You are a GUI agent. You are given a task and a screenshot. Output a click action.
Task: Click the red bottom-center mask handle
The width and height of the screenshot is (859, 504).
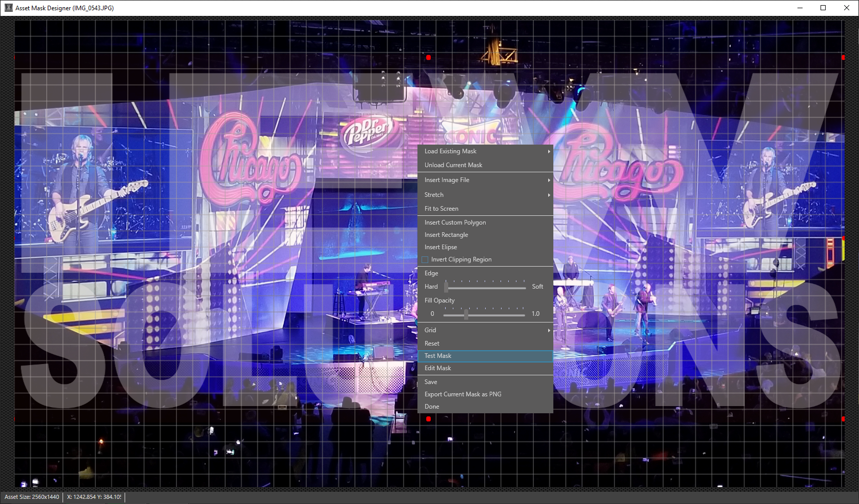pyautogui.click(x=429, y=419)
